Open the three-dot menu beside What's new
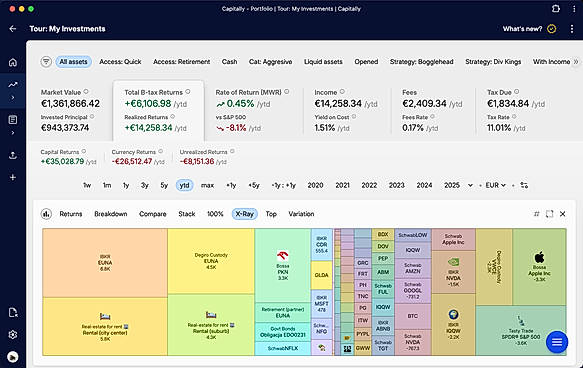Viewport: 583px width, 368px height. point(572,29)
